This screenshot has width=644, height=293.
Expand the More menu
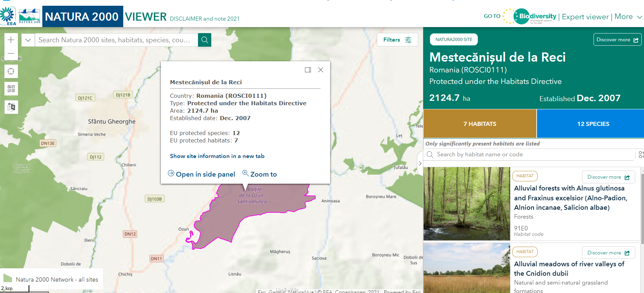pyautogui.click(x=628, y=17)
